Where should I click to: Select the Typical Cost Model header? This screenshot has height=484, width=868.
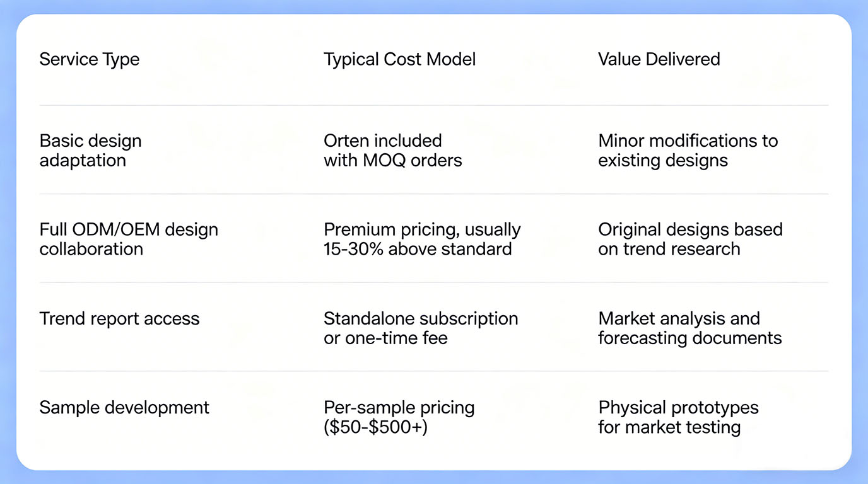[x=399, y=59]
